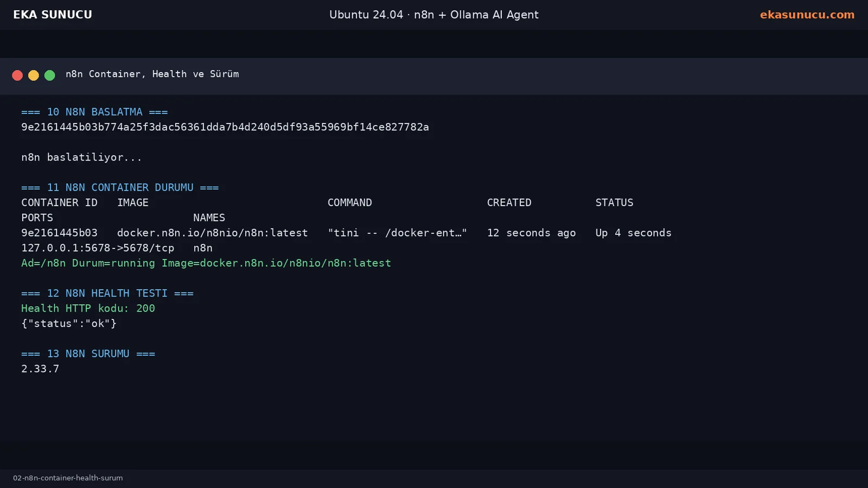
Task: Click the yellow minimize dot of the terminal
Action: (34, 75)
